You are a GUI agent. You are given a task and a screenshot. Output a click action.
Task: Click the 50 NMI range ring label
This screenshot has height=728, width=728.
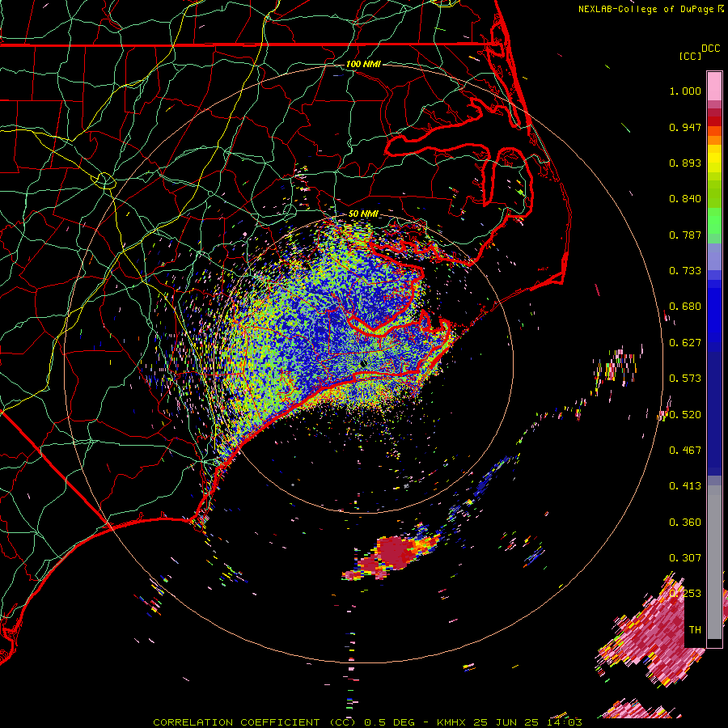[x=363, y=214]
